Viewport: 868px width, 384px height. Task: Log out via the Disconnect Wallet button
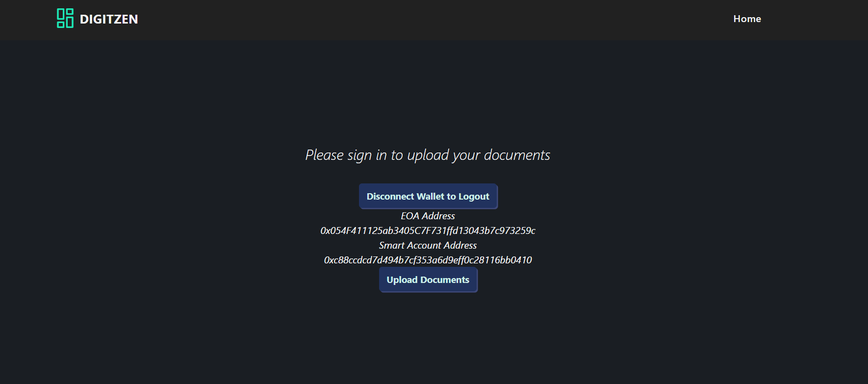[x=428, y=196]
